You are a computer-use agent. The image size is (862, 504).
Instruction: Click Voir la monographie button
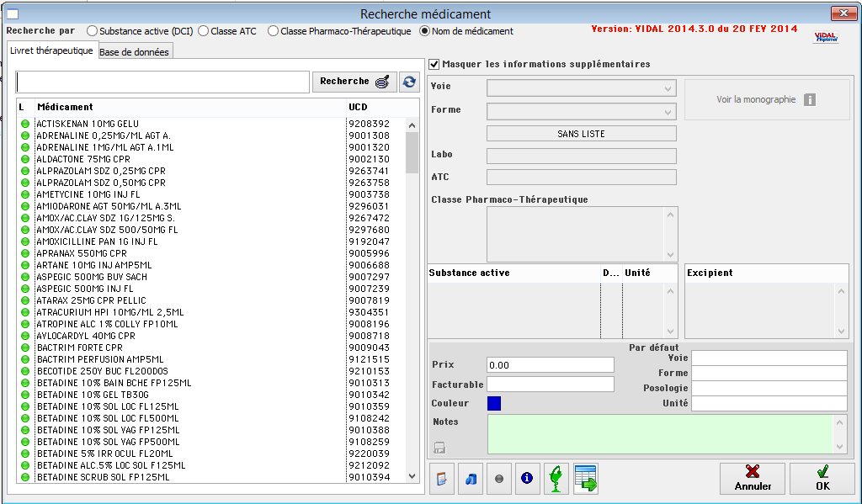pos(767,99)
